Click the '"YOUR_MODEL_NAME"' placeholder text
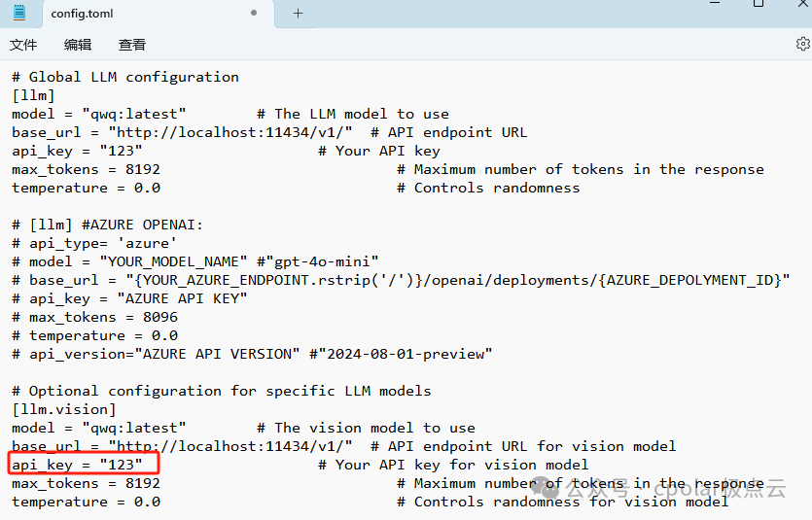This screenshot has width=812, height=520. 173,261
